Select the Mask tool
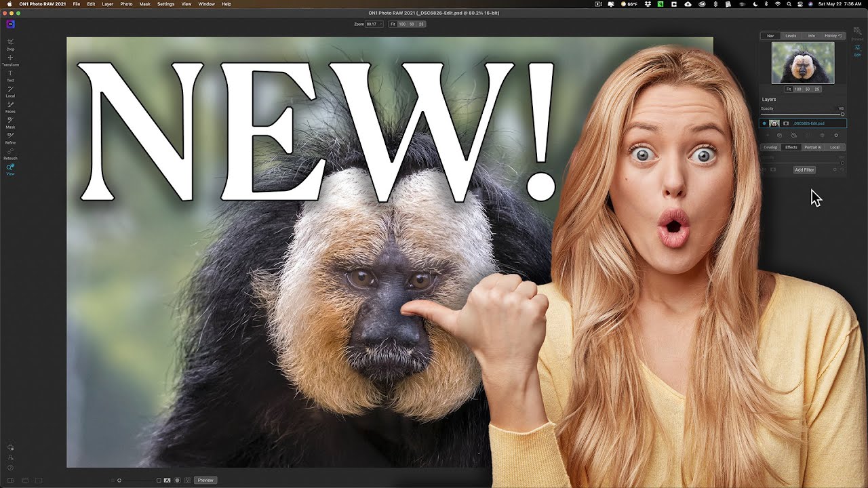Image resolution: width=868 pixels, height=488 pixels. pos(10,122)
